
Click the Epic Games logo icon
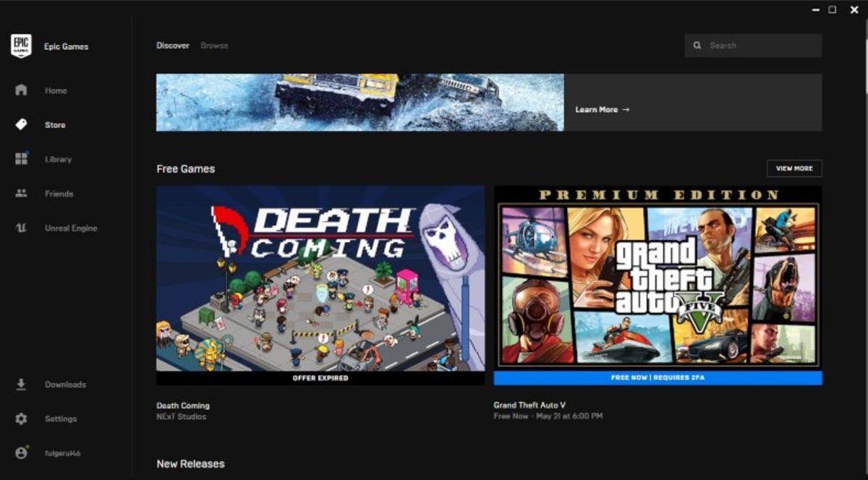tap(21, 46)
